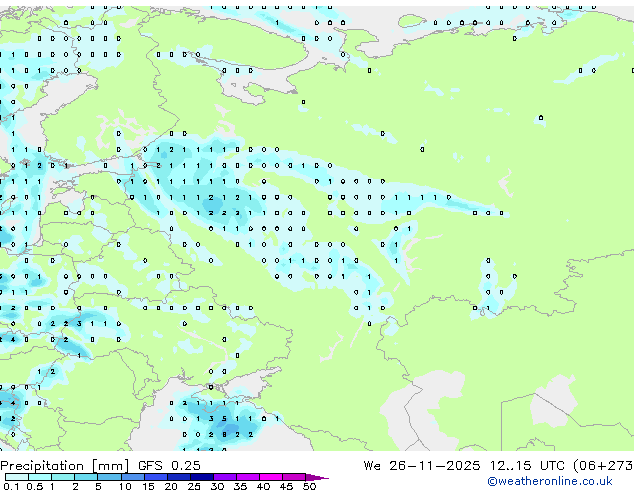Click the legend label 25
The height and width of the screenshot is (490, 634).
point(194,486)
